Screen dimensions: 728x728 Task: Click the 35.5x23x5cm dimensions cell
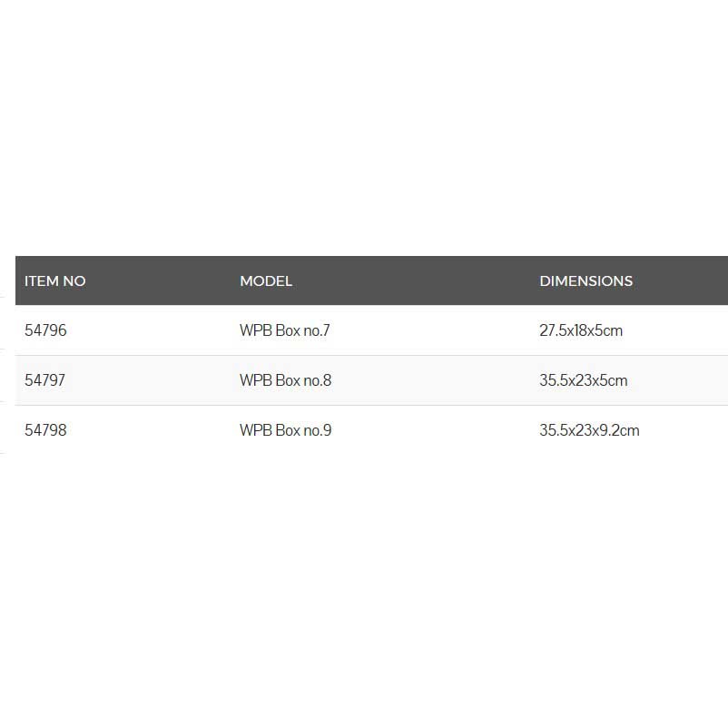[x=584, y=380]
